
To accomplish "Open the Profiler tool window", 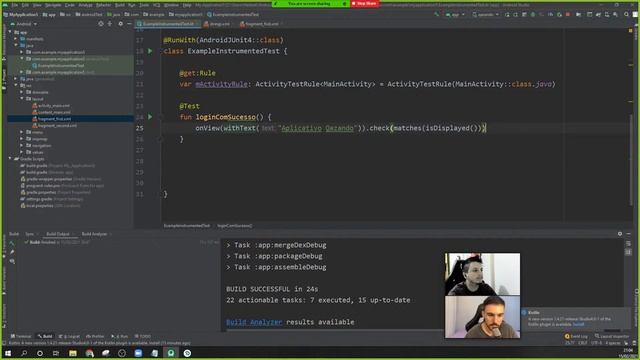I will 95,336.
